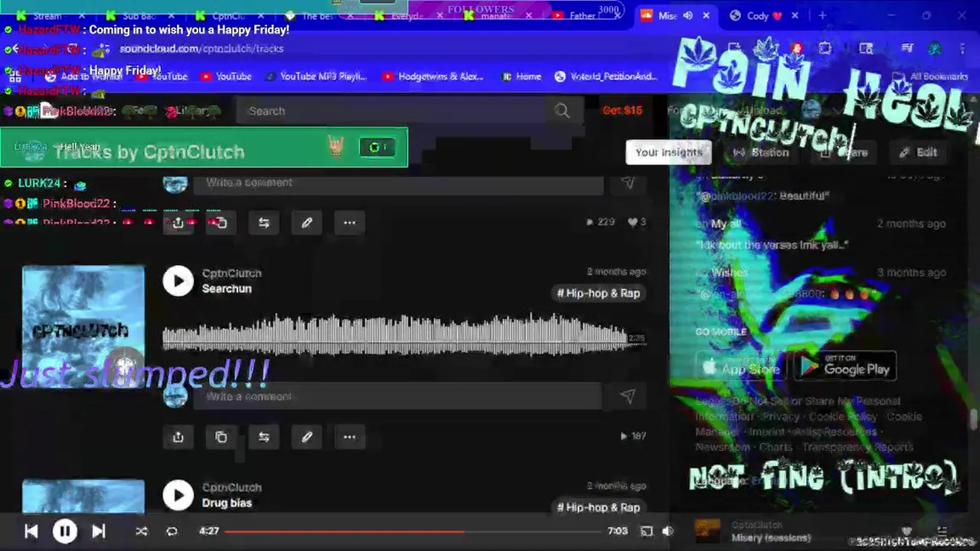Skip to previous track in player bar

tap(31, 531)
